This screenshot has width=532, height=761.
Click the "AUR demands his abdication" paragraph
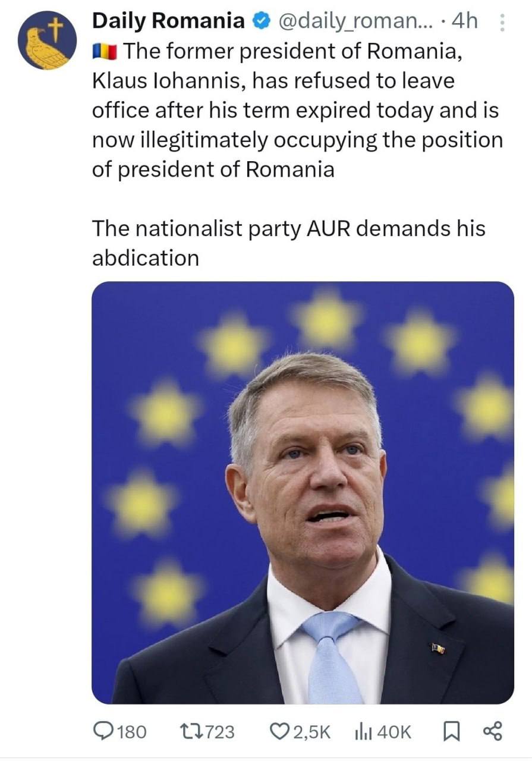288,243
